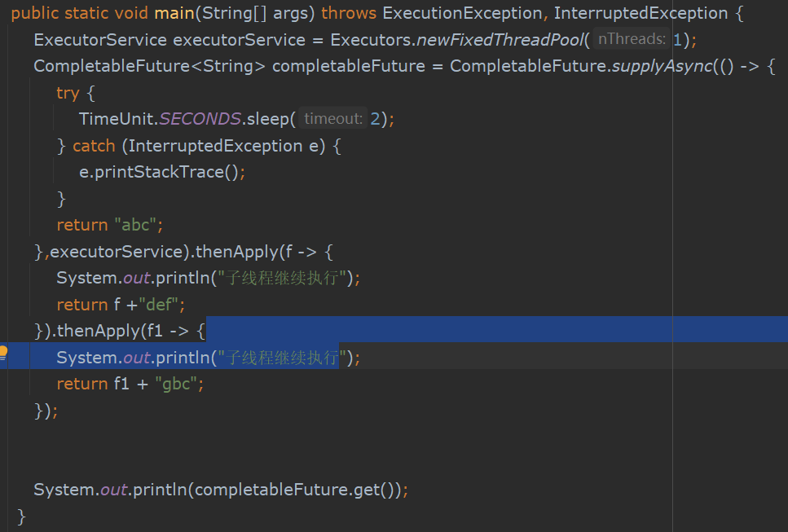Click thenApply(f1 -> lambda call
This screenshot has height=532, width=788.
[x=122, y=331]
